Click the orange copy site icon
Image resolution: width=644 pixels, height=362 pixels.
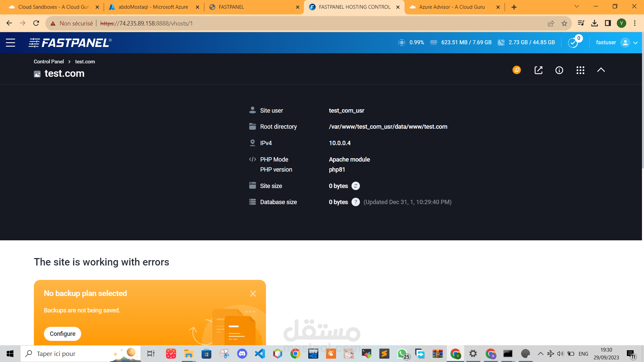(517, 70)
